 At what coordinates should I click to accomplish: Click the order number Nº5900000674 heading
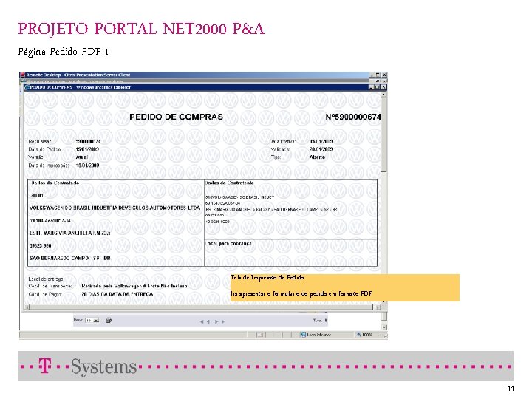tap(353, 117)
